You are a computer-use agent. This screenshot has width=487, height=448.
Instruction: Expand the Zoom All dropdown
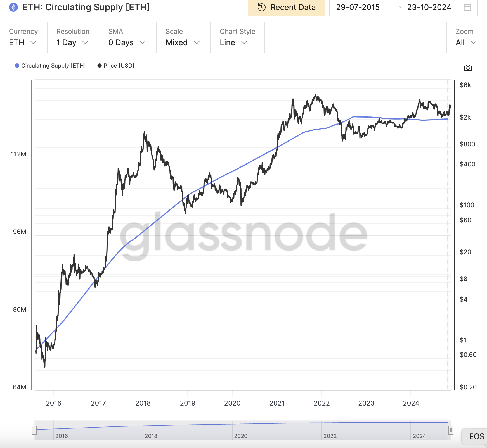466,42
